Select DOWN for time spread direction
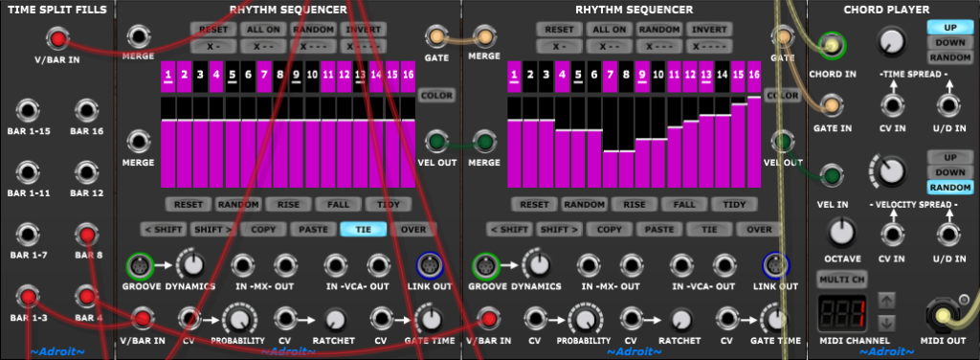This screenshot has width=980, height=360. (949, 42)
